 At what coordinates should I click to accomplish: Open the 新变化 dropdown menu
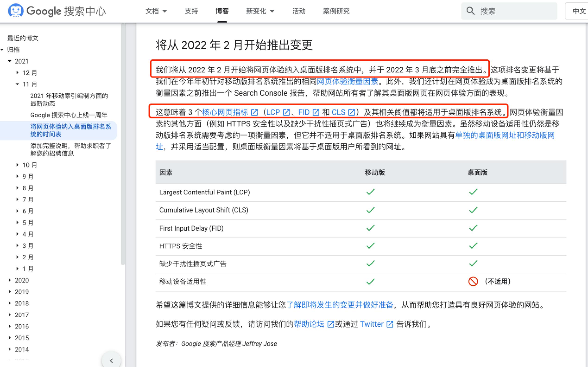[260, 11]
